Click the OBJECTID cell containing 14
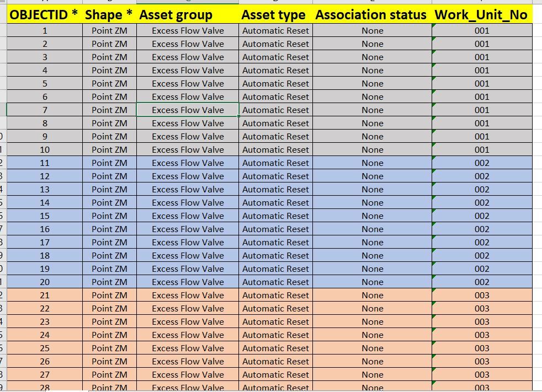Screen dimensions: 542x392 coord(45,202)
